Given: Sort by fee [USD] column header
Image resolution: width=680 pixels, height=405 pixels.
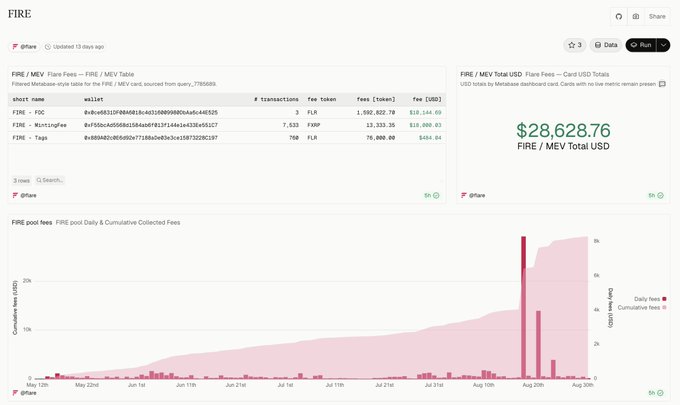Looking at the screenshot, I should 427,99.
